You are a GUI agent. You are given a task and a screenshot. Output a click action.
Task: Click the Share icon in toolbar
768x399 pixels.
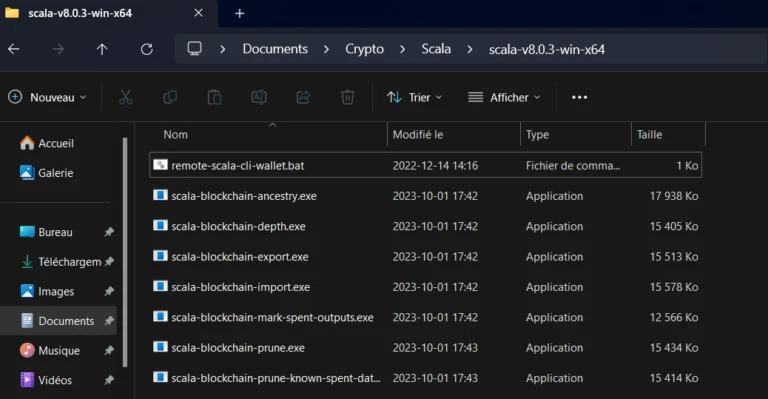303,97
